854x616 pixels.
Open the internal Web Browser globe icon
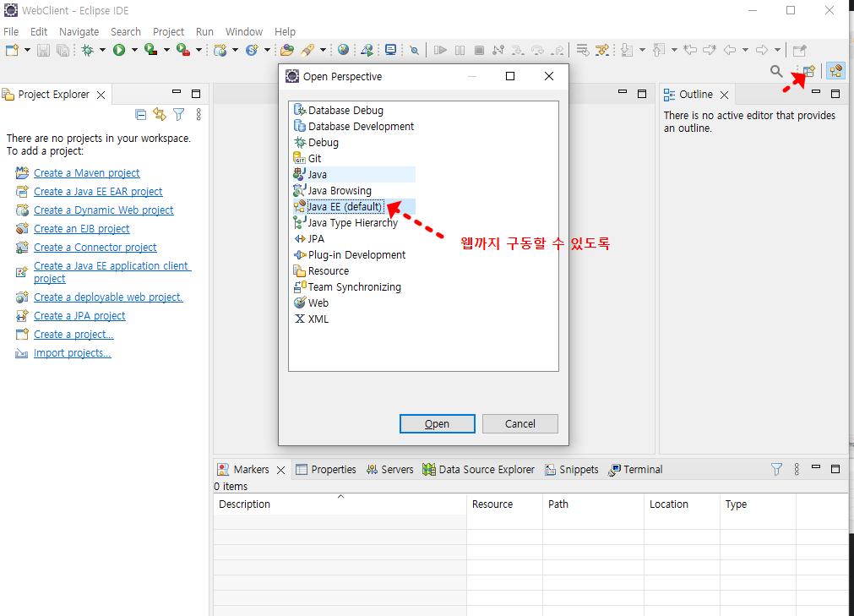click(x=343, y=50)
